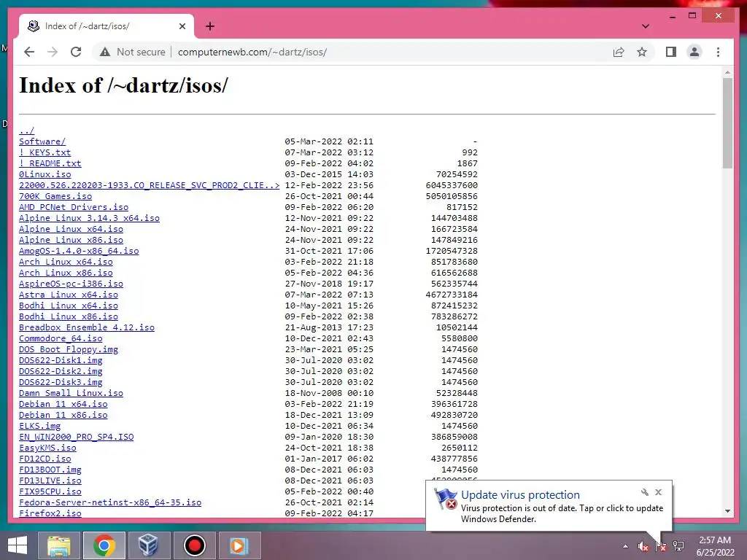Download AspireOS-pc-i386.iso
Viewport: 747px width, 560px height.
[x=71, y=284]
